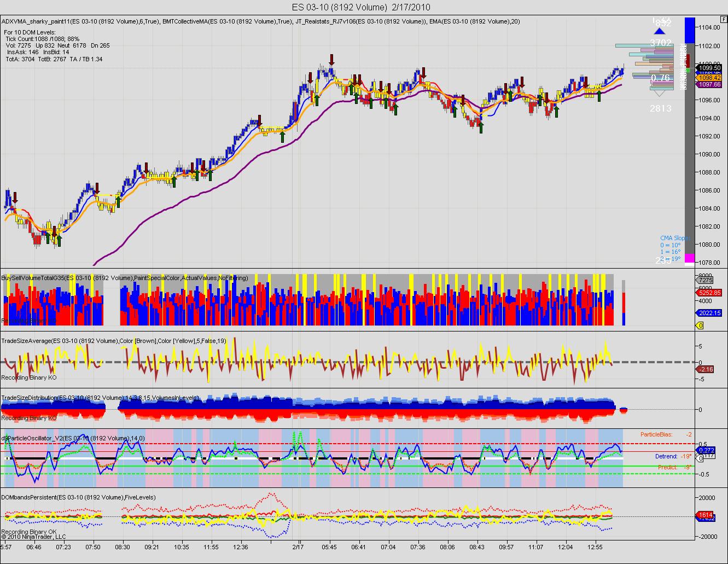Click the 2/17 date label on time axis
Screen dimensions: 728x564
click(298, 546)
